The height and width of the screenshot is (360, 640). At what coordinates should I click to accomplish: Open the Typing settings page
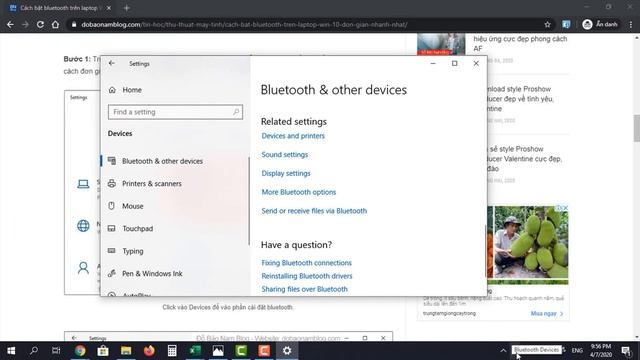[x=133, y=251]
